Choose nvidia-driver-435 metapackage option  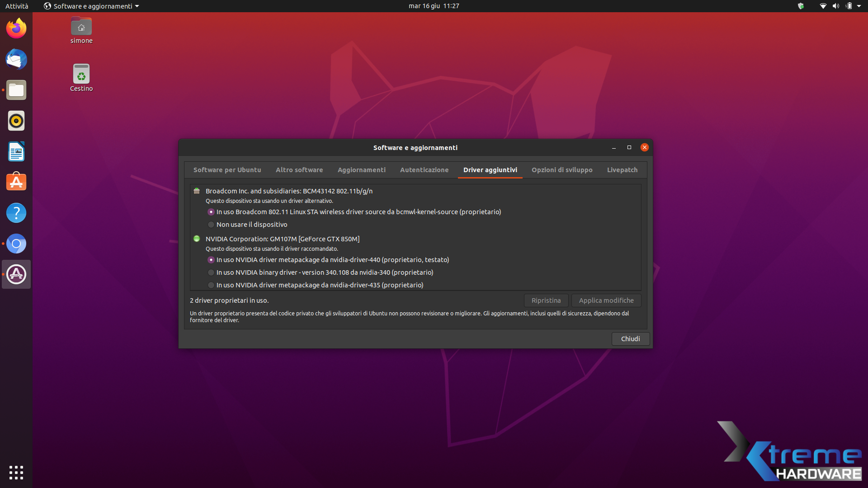(211, 285)
